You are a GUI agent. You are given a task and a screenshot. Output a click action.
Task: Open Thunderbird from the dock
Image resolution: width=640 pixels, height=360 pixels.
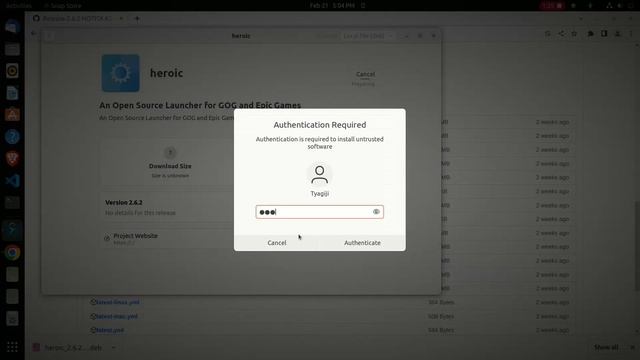(12, 27)
